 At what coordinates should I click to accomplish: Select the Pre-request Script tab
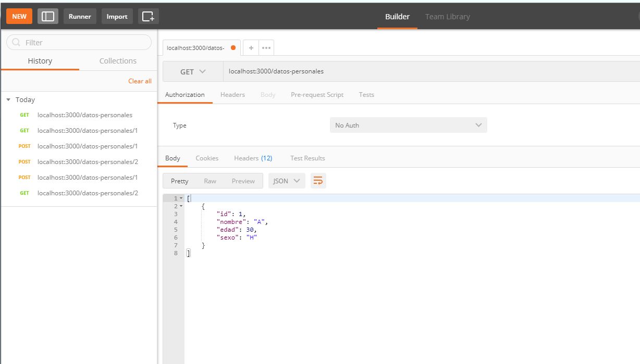(317, 95)
